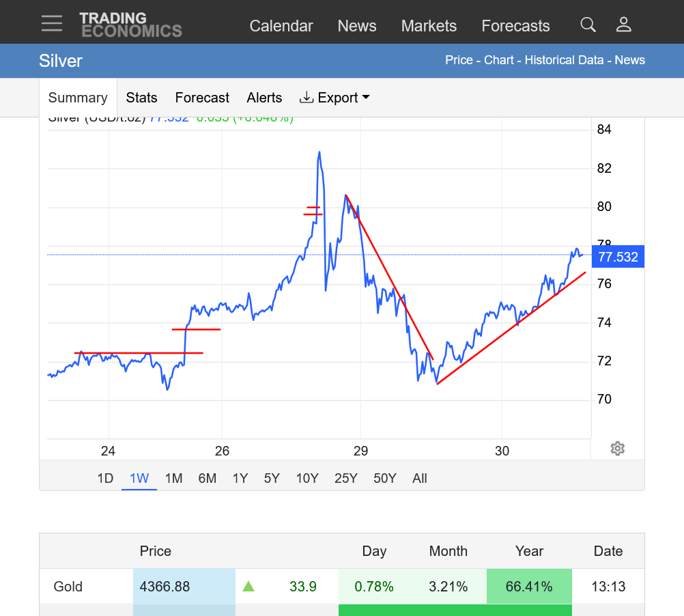Screen dimensions: 684x616
Task: Click the green up arrow for Gold
Action: tap(248, 587)
